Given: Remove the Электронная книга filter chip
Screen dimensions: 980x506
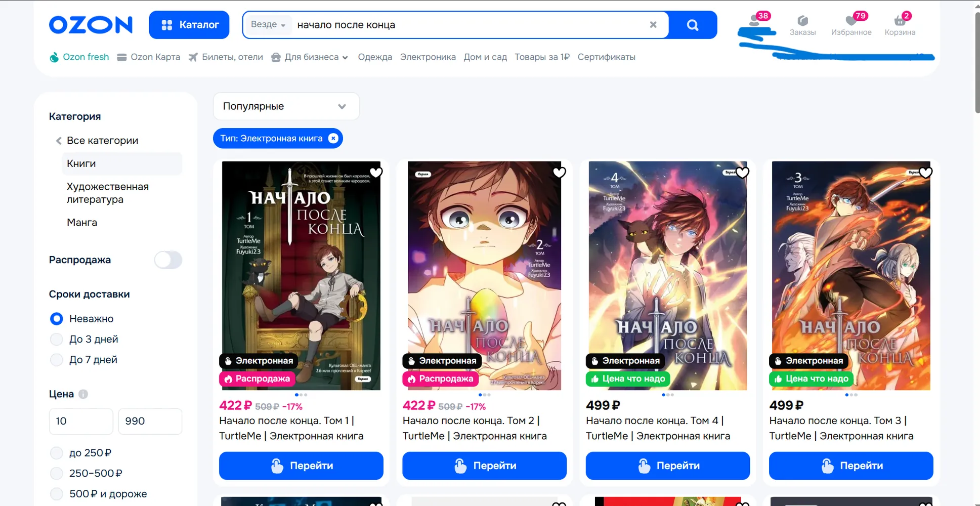Looking at the screenshot, I should 333,139.
